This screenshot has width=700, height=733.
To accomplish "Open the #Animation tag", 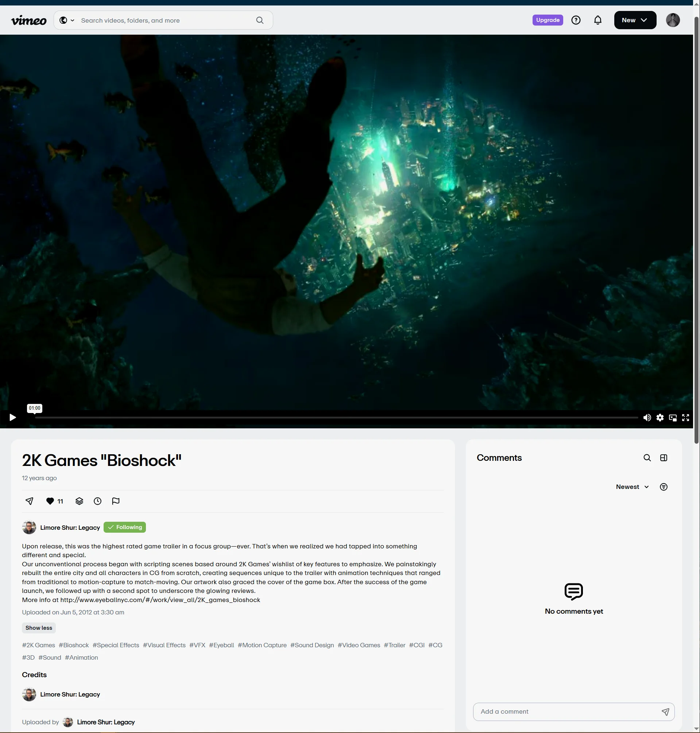I will tap(81, 657).
